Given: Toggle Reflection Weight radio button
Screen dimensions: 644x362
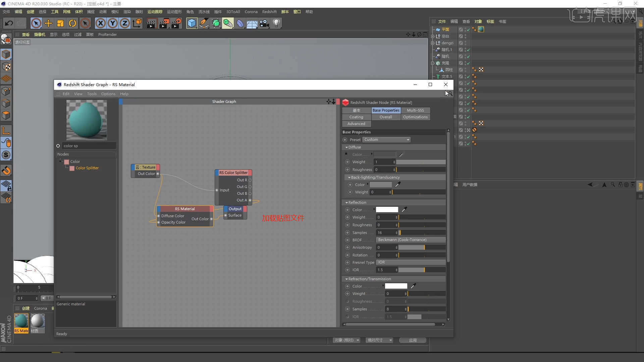Looking at the screenshot, I should pyautogui.click(x=347, y=217).
